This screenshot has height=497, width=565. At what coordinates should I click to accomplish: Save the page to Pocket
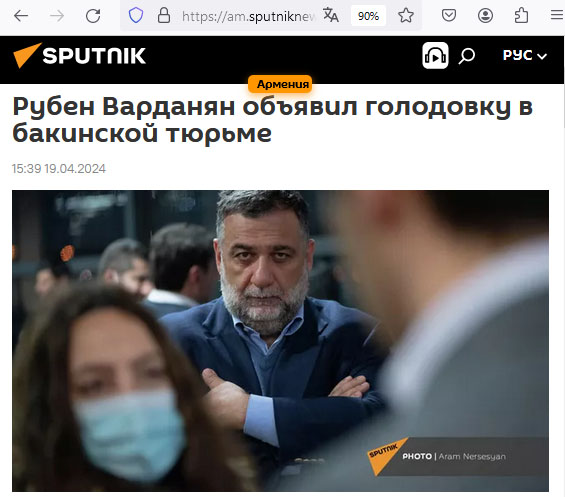coord(449,15)
